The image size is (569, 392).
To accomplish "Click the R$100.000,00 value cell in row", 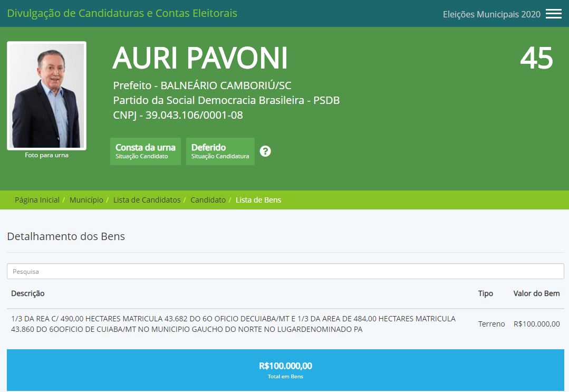I will pyautogui.click(x=536, y=324).
